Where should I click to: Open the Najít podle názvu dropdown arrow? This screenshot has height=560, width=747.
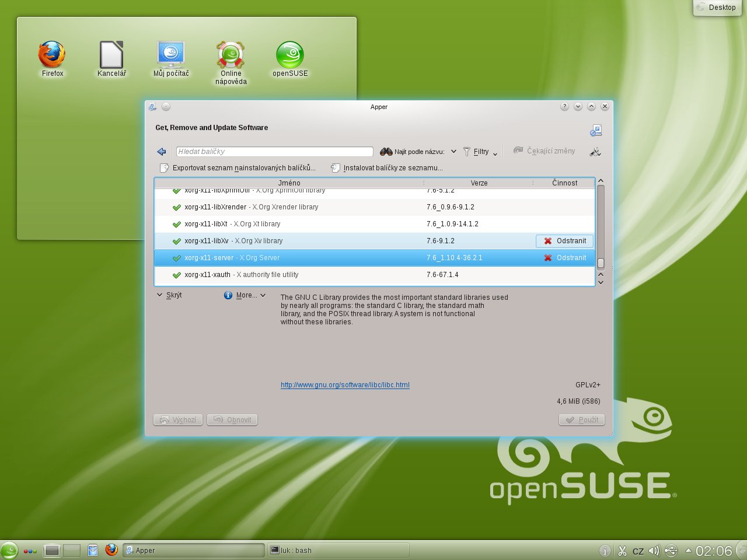tap(453, 152)
